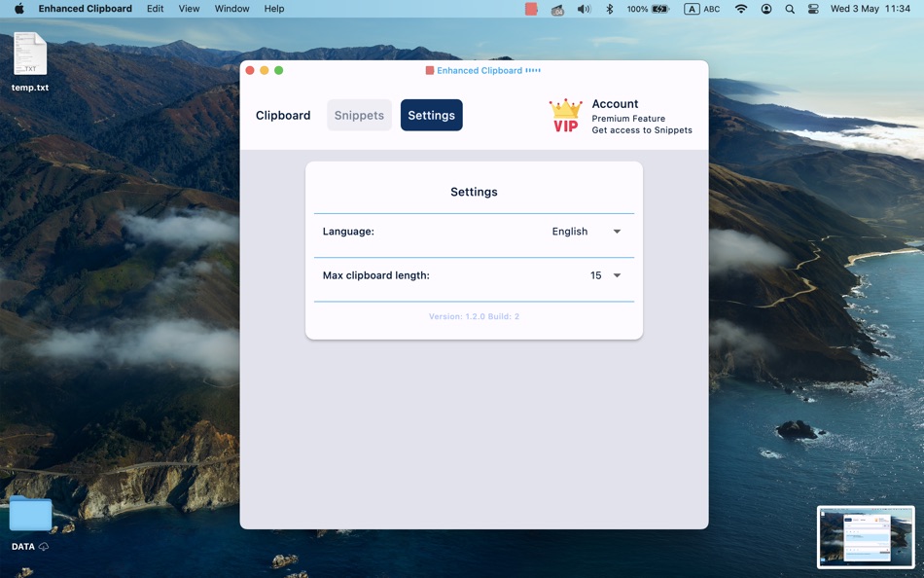Image resolution: width=924 pixels, height=578 pixels.
Task: Open Control Center
Action: coord(813,9)
